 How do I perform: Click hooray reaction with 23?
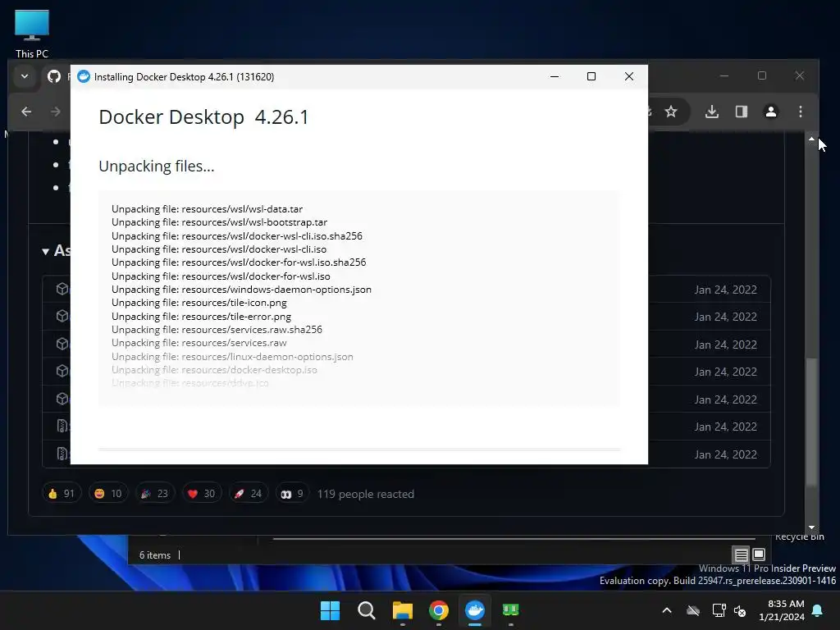[155, 493]
